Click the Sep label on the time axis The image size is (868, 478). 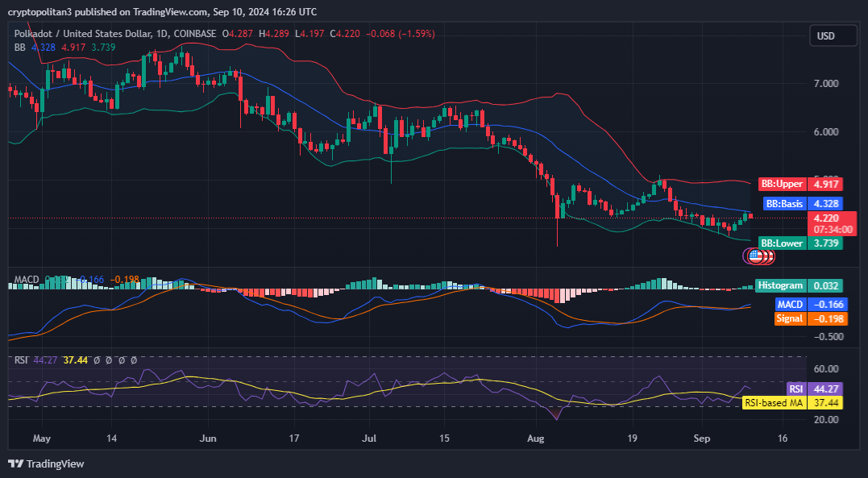[701, 439]
